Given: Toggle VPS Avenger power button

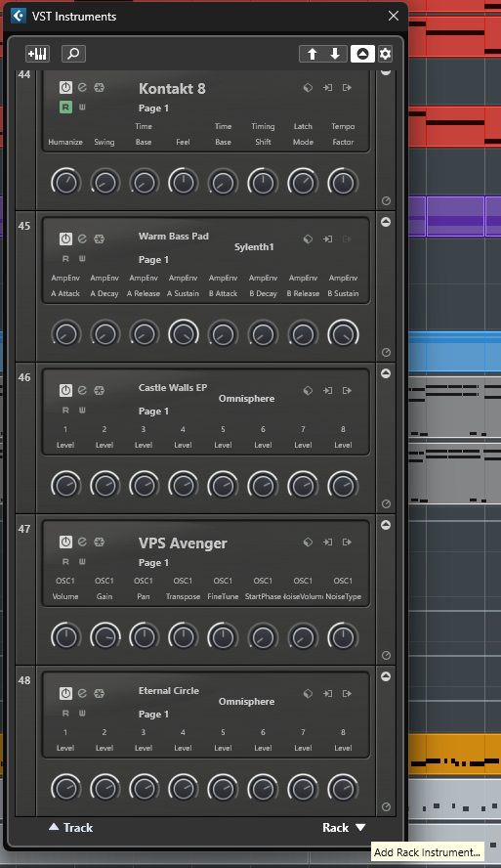Looking at the screenshot, I should (65, 542).
